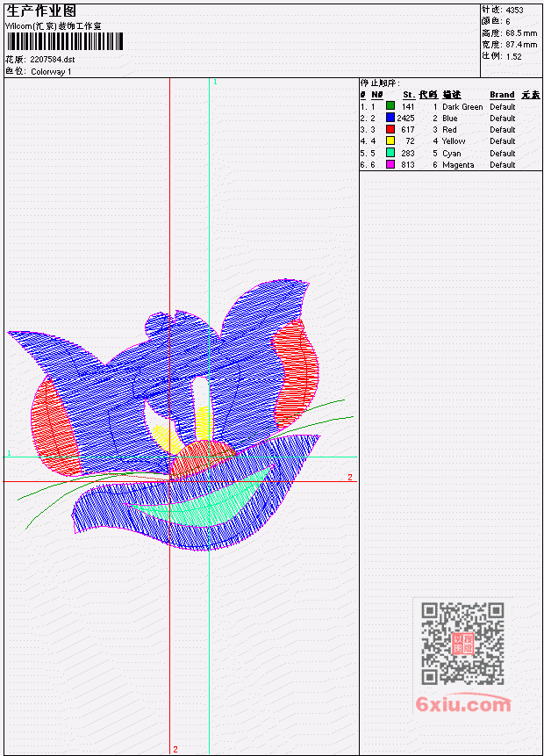544x756 pixels.
Task: Click the scale value '1.52'
Action: pyautogui.click(x=513, y=56)
